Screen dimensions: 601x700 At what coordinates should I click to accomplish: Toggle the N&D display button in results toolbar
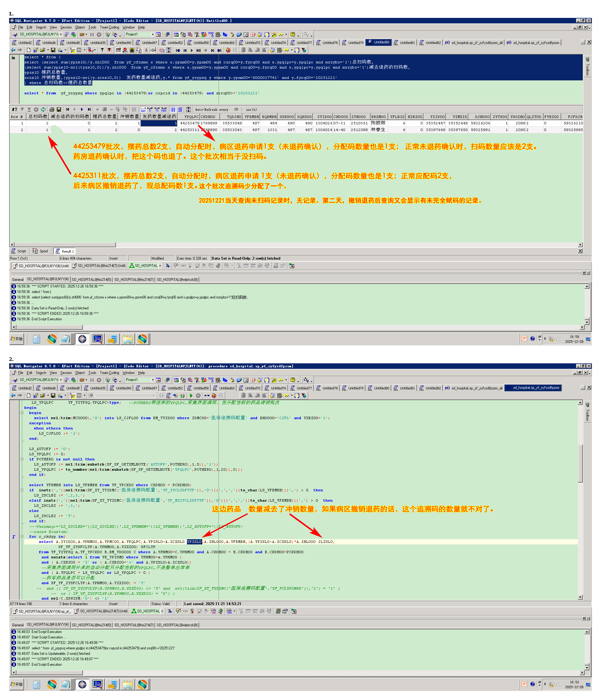click(x=164, y=109)
